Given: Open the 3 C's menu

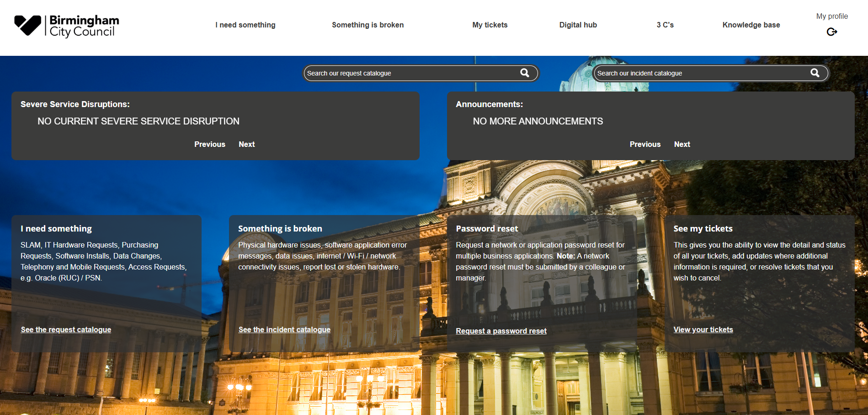Looking at the screenshot, I should click(665, 25).
